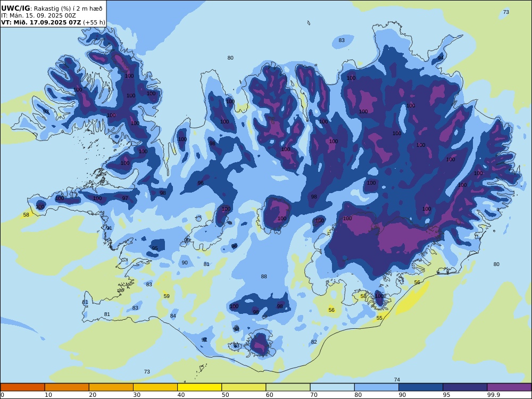Viewport: 532px width, 399px height.
Task: Select the amber 20–30 legend swatch
Action: pyautogui.click(x=111, y=387)
